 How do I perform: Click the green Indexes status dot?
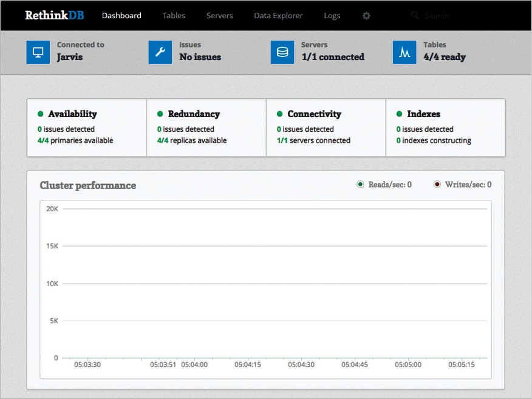[400, 114]
